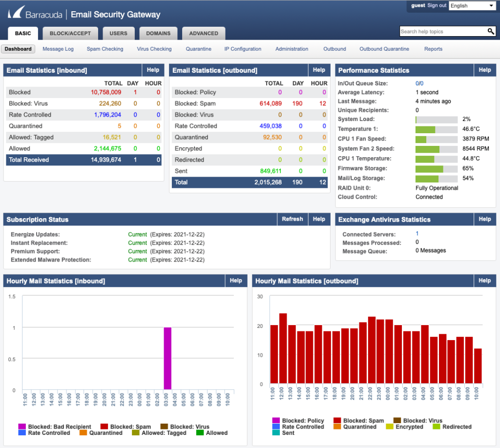Open Help for Performance Statistics
The width and height of the screenshot is (500, 448).
pyautogui.click(x=484, y=70)
